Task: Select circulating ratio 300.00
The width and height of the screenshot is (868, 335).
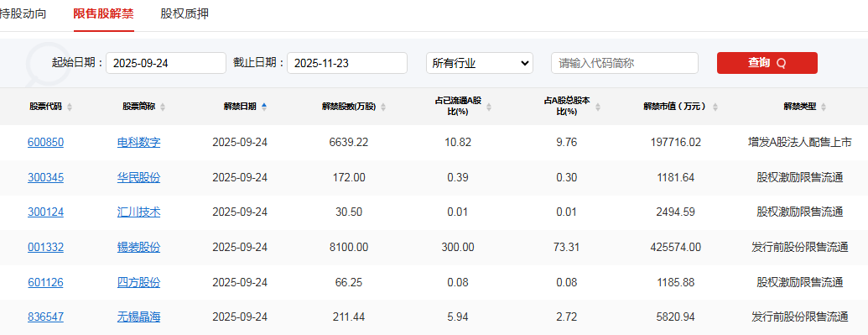Action: pos(458,248)
